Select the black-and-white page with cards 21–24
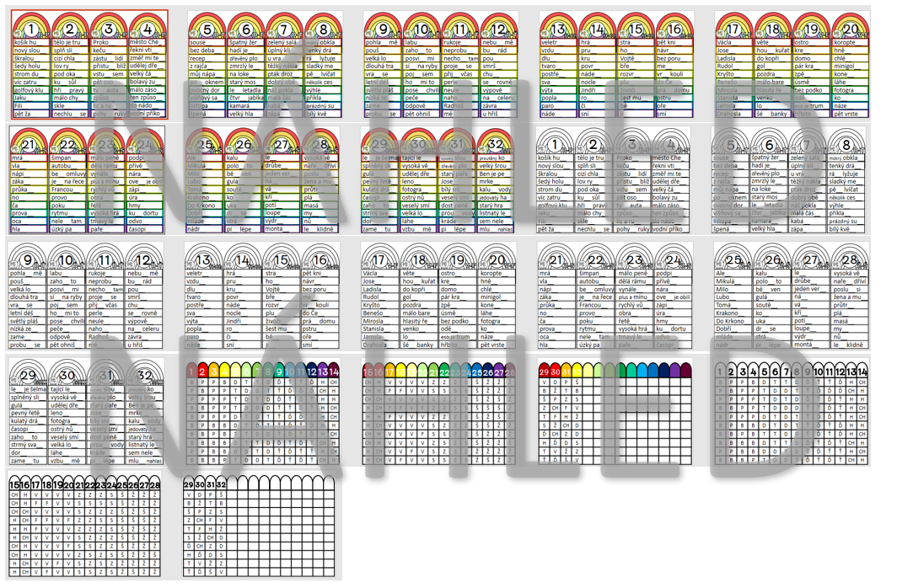 click(x=615, y=296)
